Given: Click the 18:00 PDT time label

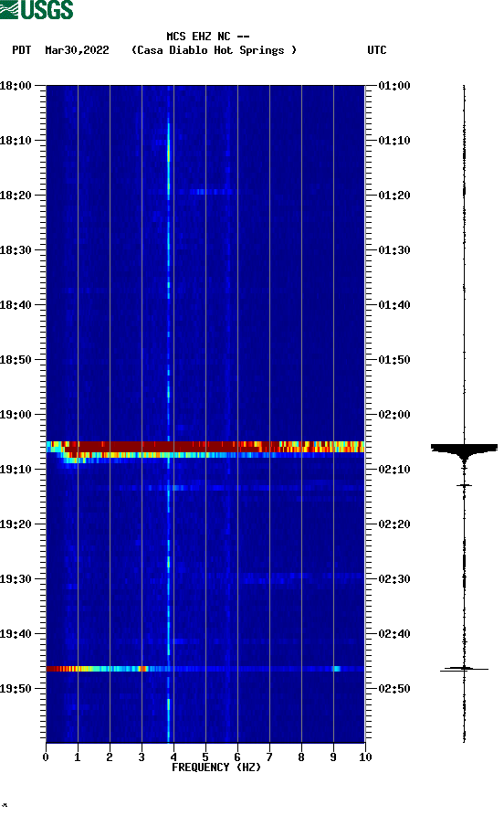Looking at the screenshot, I should (x=16, y=86).
